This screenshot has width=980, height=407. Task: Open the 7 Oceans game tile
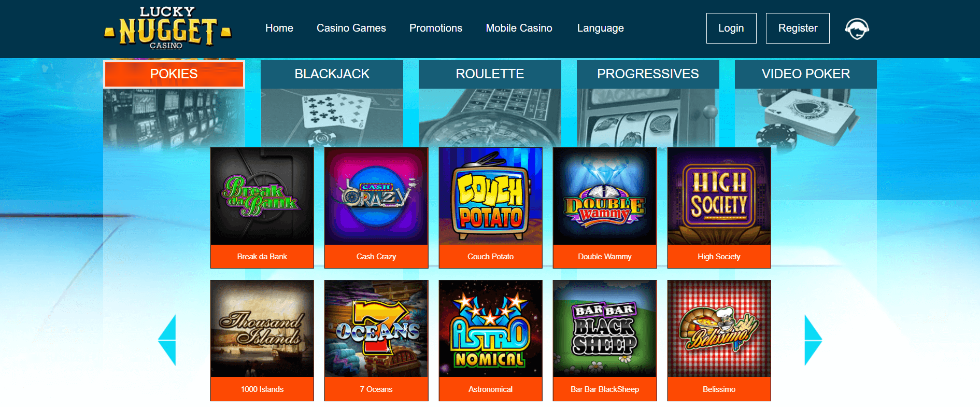pos(376,329)
